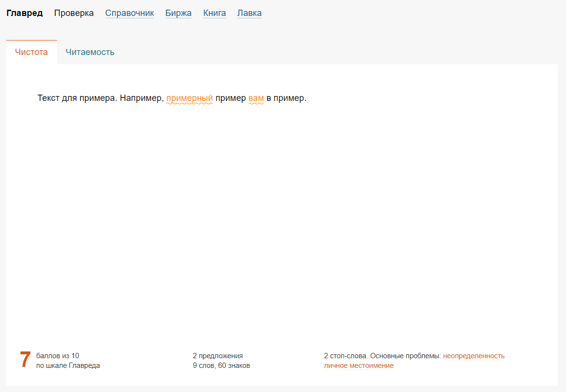Viewport: 566px width, 392px height.
Task: Open the «неопределенность» problem explanation link
Action: point(474,355)
